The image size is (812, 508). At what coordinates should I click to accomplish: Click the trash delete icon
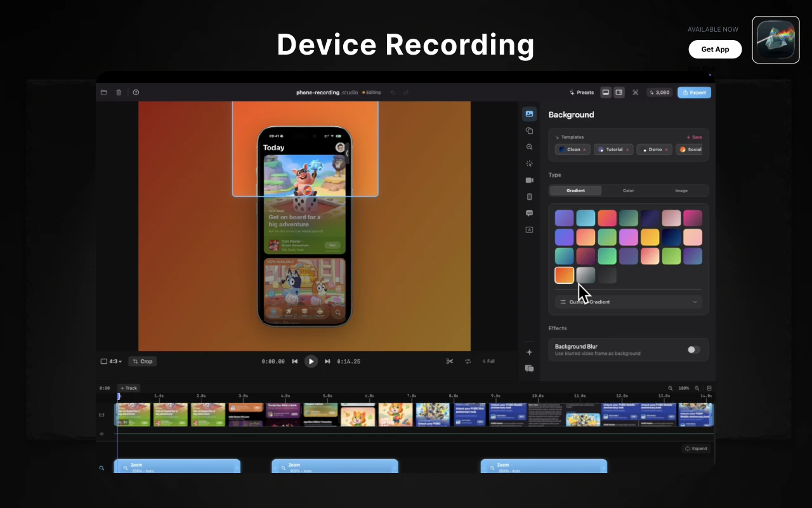coord(119,93)
